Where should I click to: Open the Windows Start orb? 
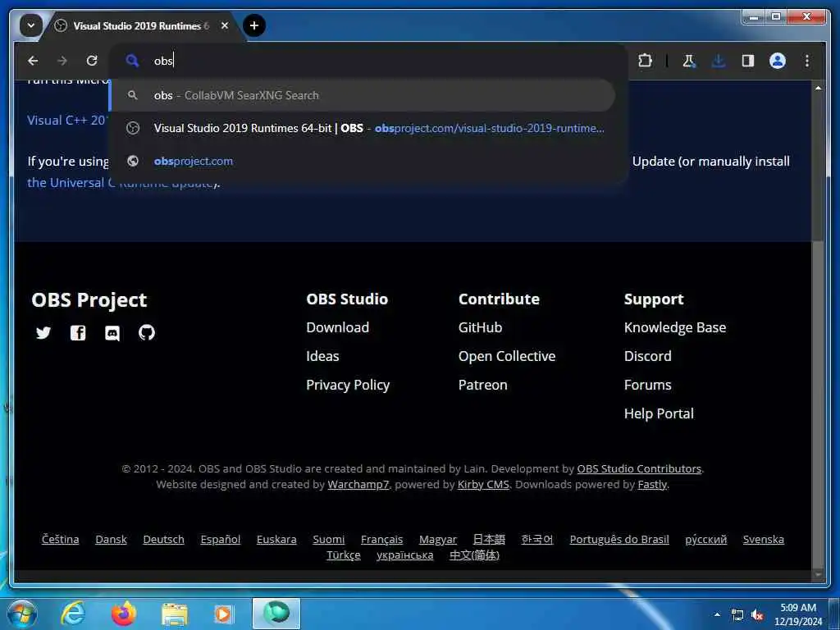(21, 614)
